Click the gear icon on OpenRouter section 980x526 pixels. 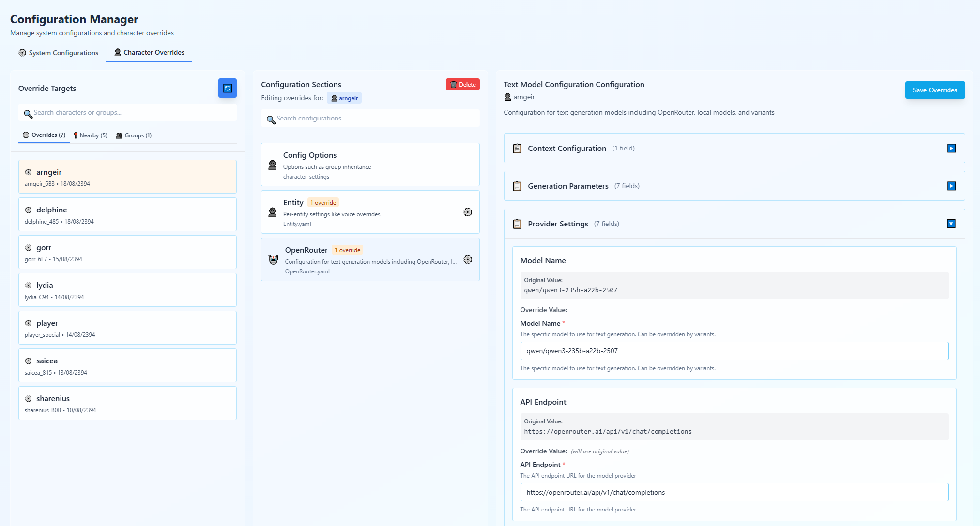467,259
